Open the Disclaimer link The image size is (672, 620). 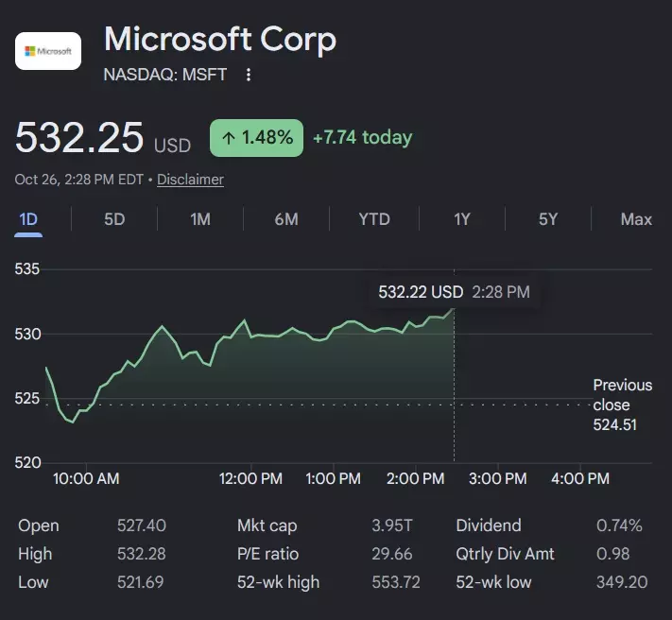(190, 180)
